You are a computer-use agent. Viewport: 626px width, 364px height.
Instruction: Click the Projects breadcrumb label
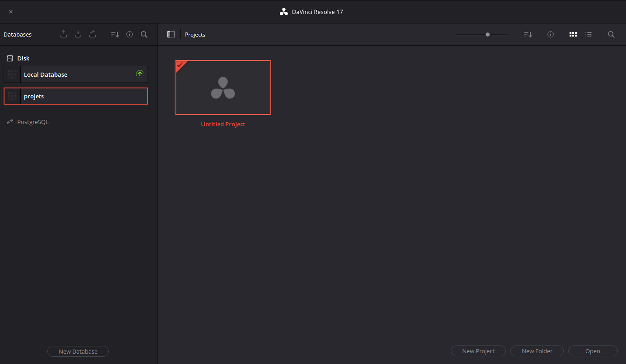(195, 35)
